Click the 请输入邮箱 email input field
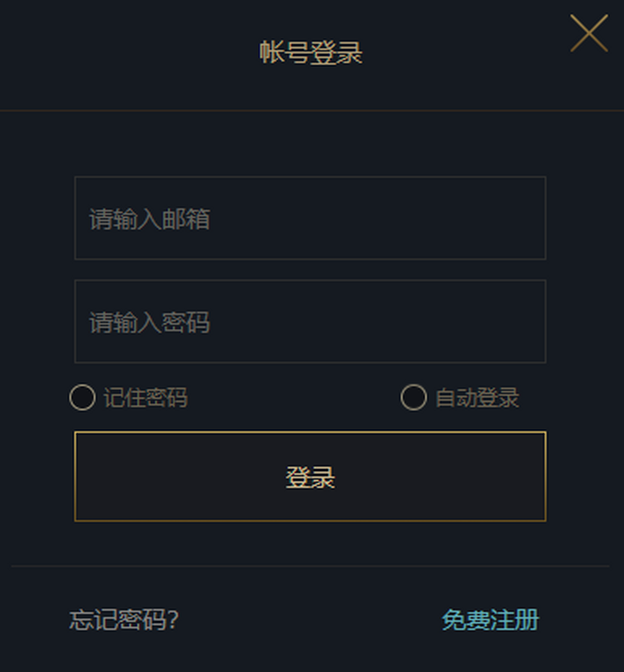624x672 pixels. coord(310,218)
